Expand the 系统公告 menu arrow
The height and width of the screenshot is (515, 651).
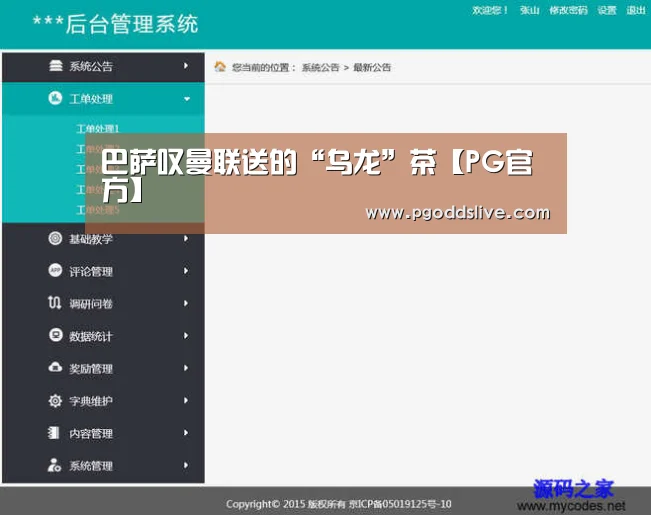[x=186, y=66]
